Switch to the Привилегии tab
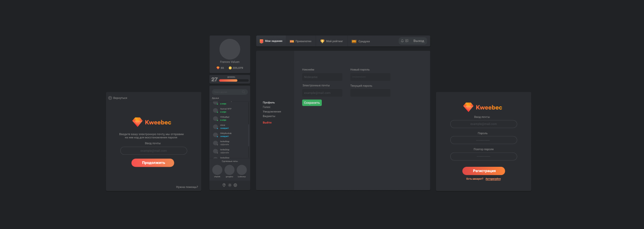Screen dimensions: 644x229 tap(301, 41)
